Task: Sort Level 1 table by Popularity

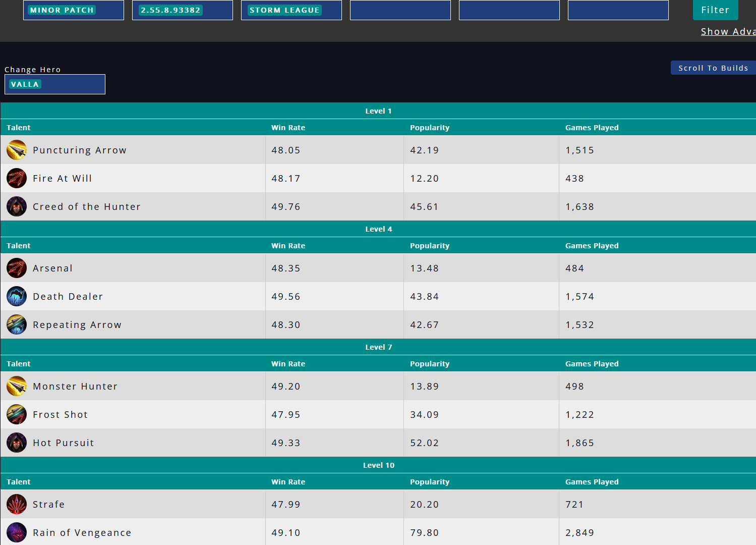Action: pos(430,128)
